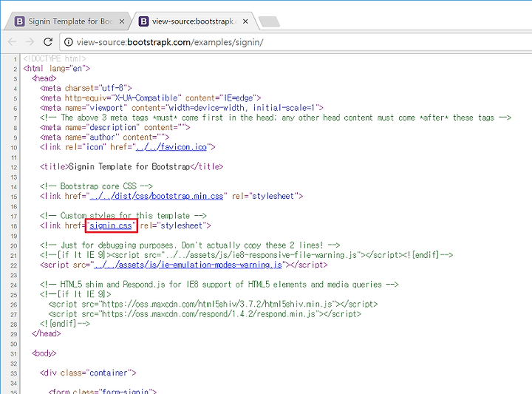Click Bootstrap favicon on Signin Template tab
Image resolution: width=532 pixels, height=394 pixels.
click(20, 21)
